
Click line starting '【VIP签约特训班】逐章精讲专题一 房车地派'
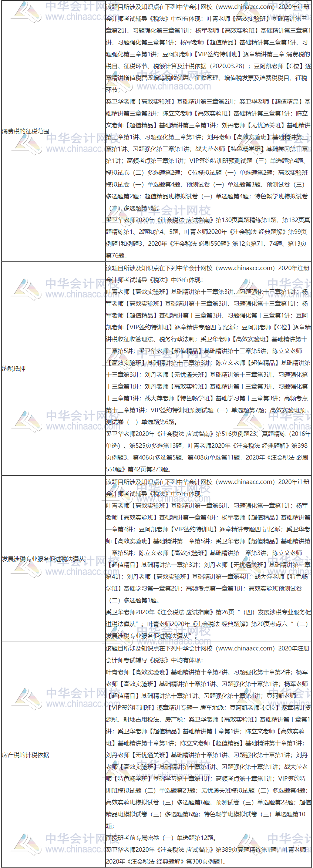(x=208, y=708)
